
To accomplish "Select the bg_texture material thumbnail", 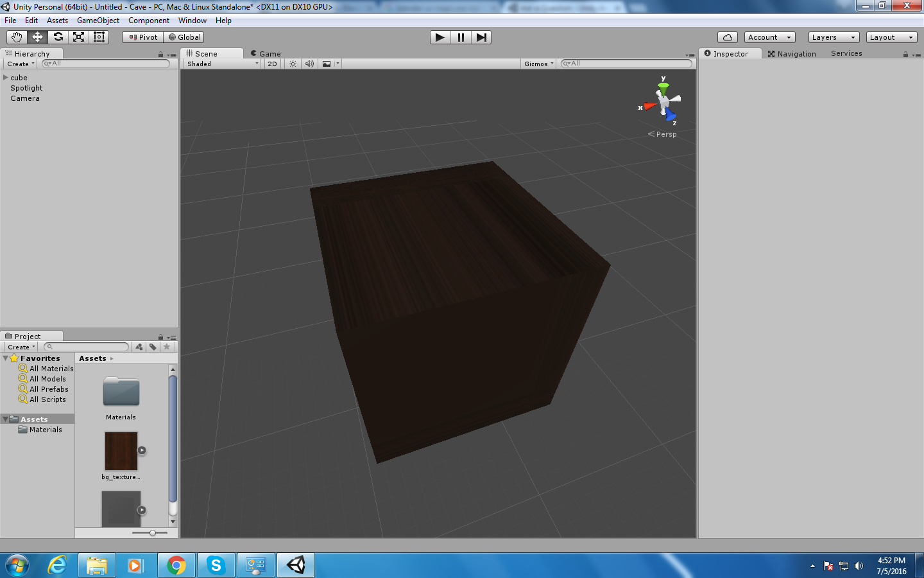I will coord(121,451).
